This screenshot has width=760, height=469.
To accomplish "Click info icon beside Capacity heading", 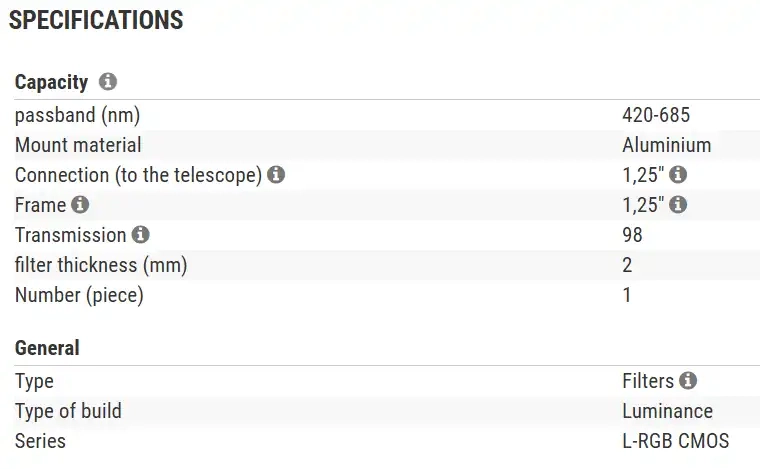I will tap(108, 82).
